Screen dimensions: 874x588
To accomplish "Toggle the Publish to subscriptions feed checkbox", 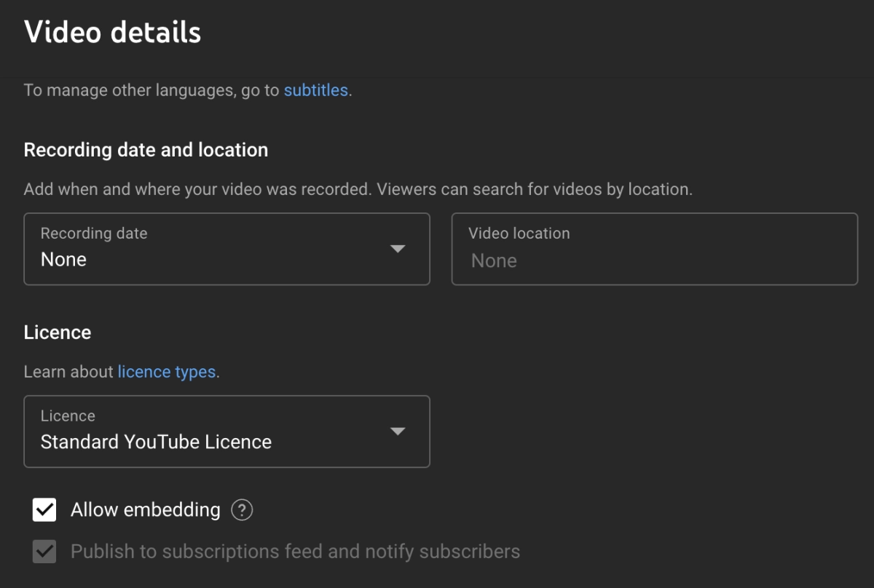I will [44, 552].
